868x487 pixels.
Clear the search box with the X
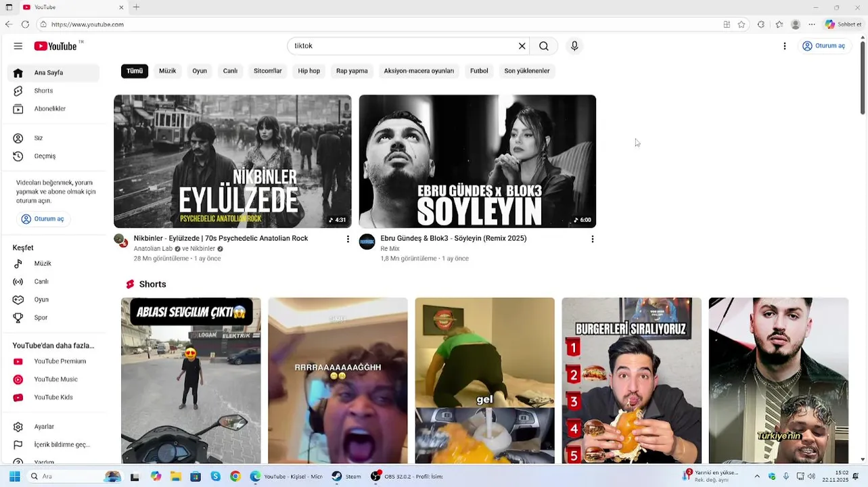tap(522, 46)
